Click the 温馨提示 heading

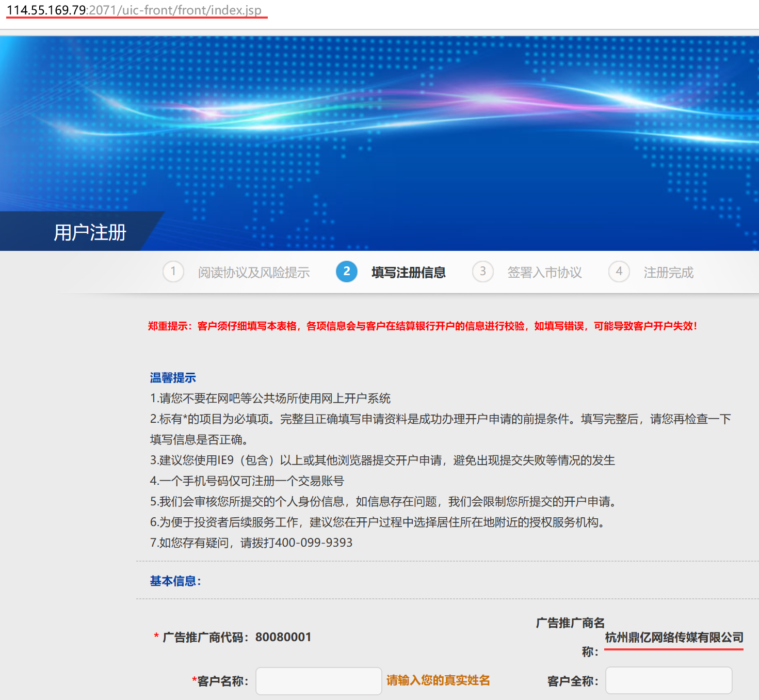173,378
